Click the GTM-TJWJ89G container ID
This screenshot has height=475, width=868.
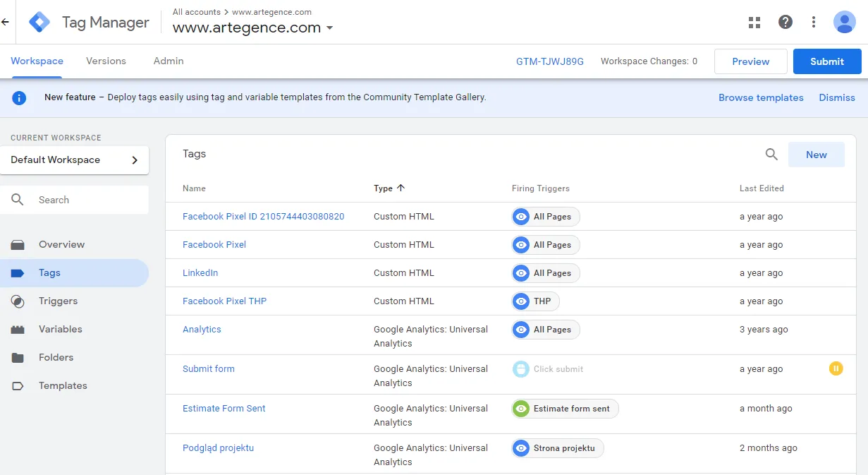(x=550, y=61)
